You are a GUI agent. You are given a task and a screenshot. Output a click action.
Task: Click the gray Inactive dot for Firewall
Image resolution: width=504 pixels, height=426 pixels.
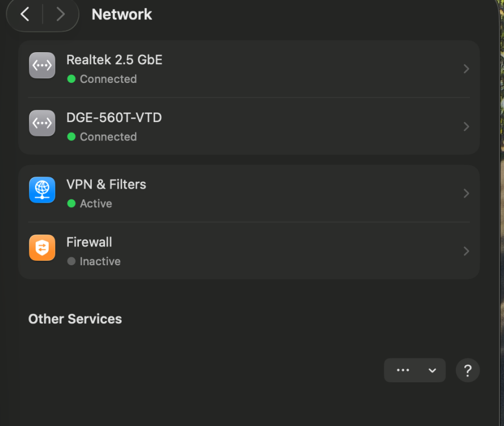click(x=72, y=261)
